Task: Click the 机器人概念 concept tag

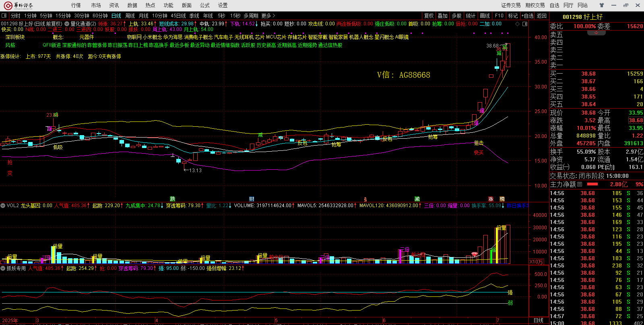Action: click(x=361, y=37)
